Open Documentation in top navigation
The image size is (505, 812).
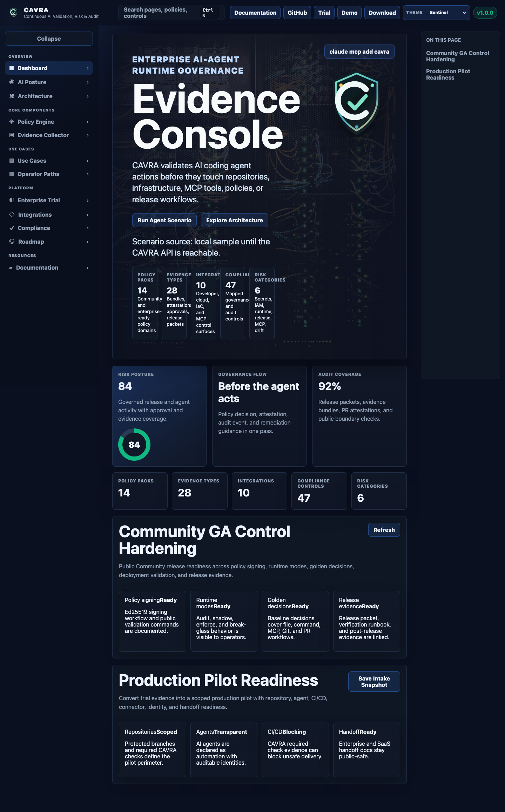tap(255, 13)
